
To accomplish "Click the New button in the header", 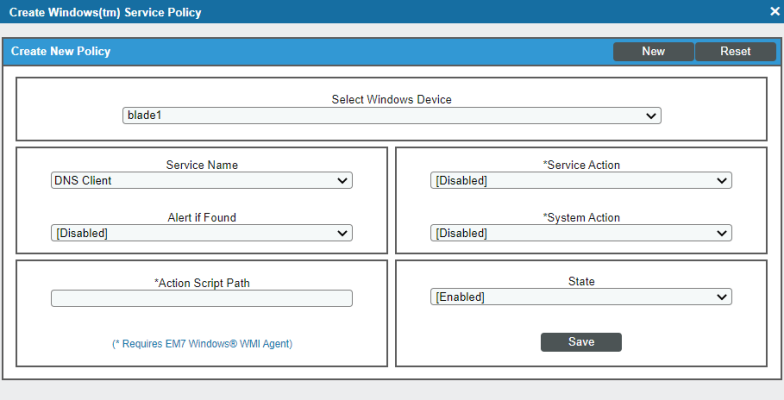I will pyautogui.click(x=653, y=52).
